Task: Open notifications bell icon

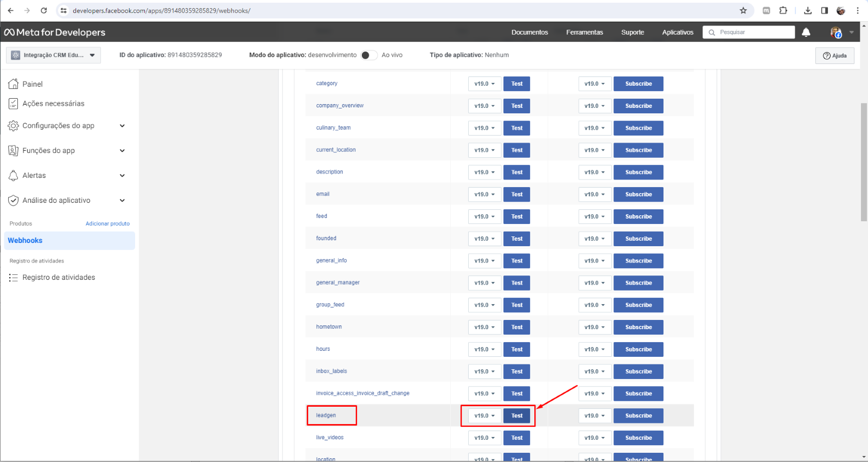Action: 806,33
